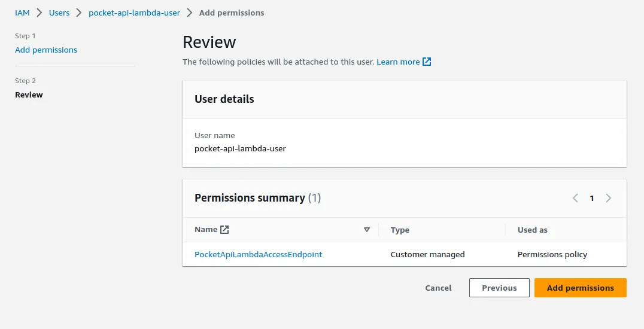The width and height of the screenshot is (644, 329).
Task: Open the Learn more link
Action: (398, 62)
